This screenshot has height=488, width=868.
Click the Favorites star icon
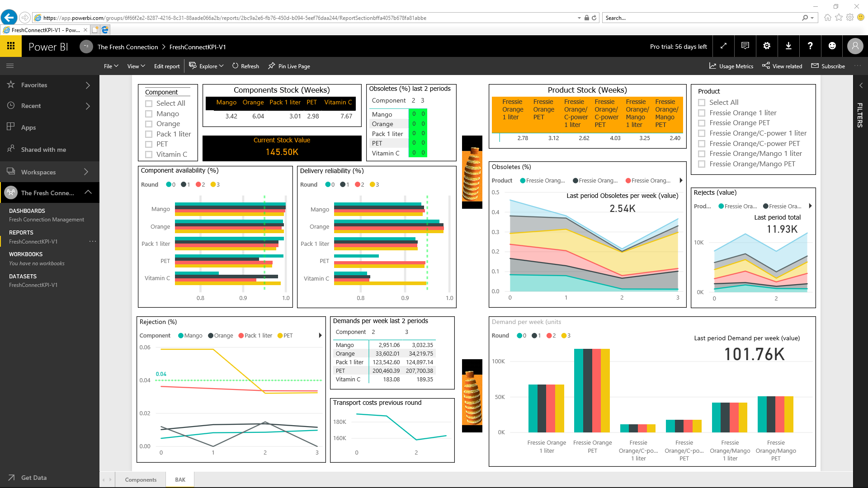(x=11, y=84)
